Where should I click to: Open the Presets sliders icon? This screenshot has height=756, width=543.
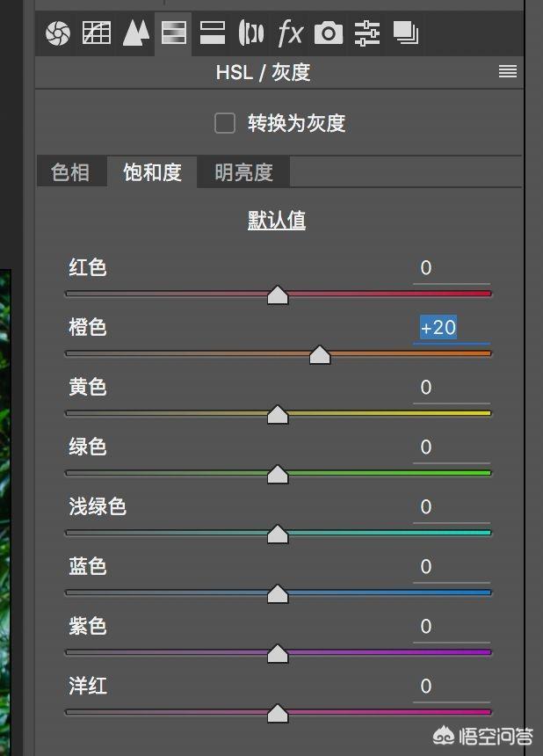(367, 33)
